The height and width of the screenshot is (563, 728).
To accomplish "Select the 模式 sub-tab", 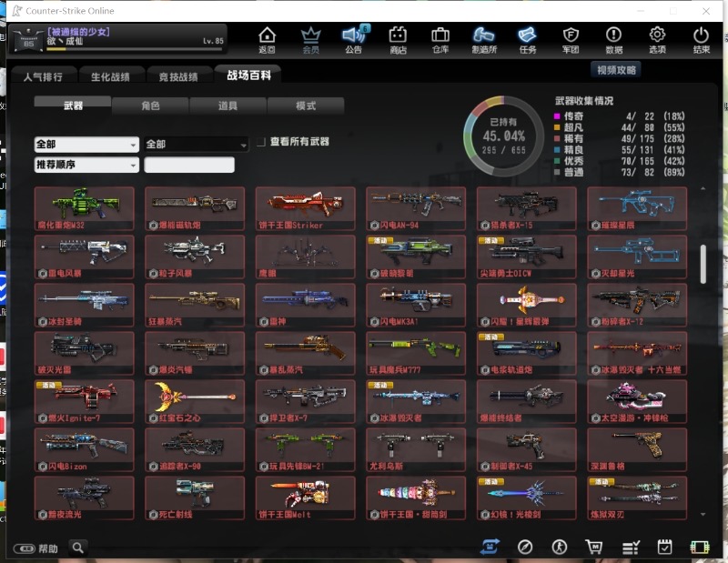I will tap(306, 106).
